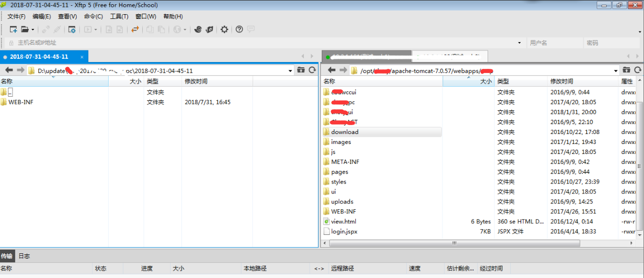Select the login.jspx file

344,232
